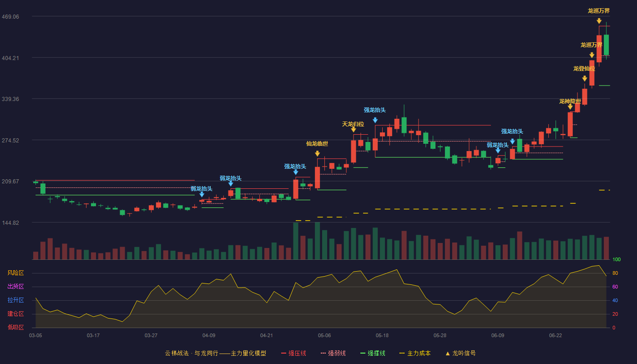Click the 03-27 date label
The height and width of the screenshot is (364, 637).
[151, 335]
